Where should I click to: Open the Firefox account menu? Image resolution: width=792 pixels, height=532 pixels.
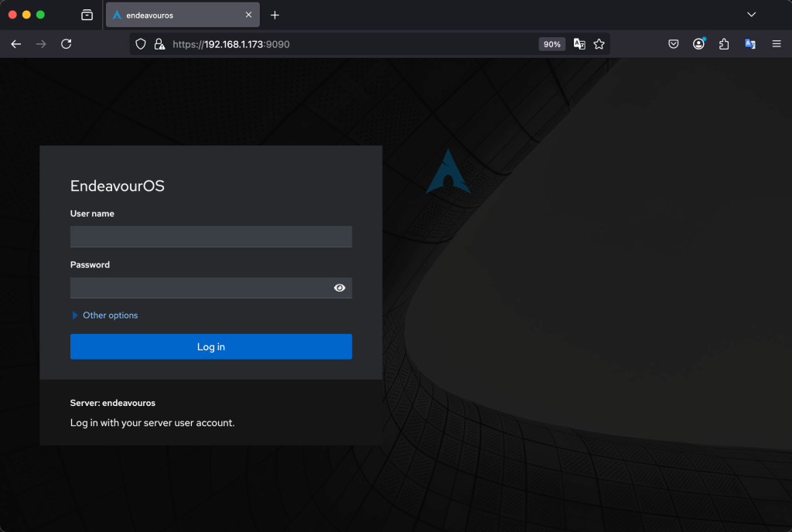click(698, 44)
